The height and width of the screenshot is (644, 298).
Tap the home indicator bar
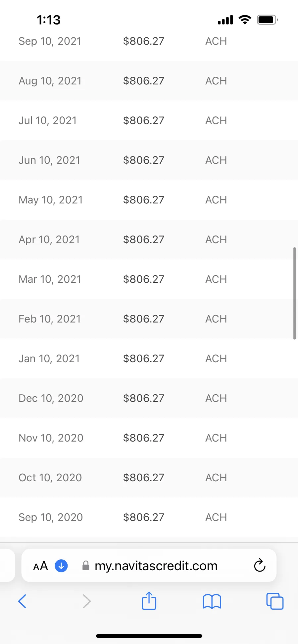point(149,636)
